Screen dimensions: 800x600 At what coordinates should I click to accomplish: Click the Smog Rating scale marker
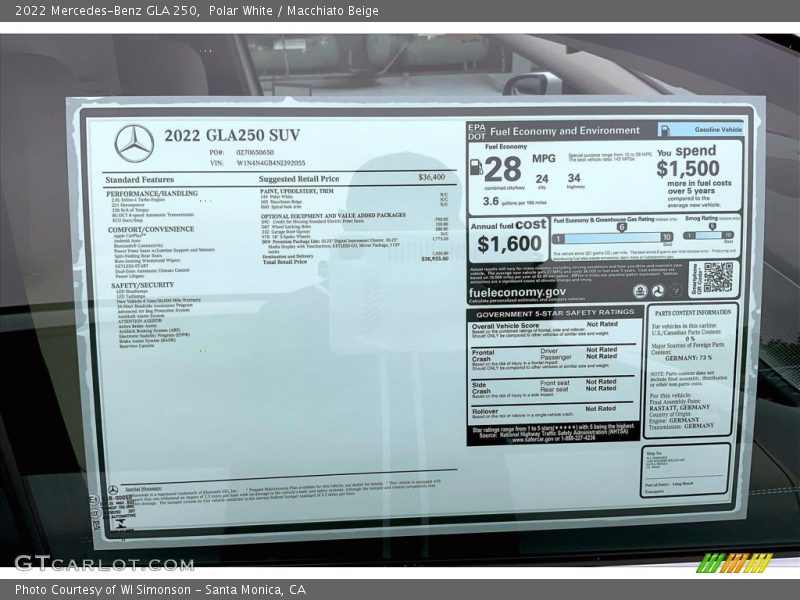(712, 226)
